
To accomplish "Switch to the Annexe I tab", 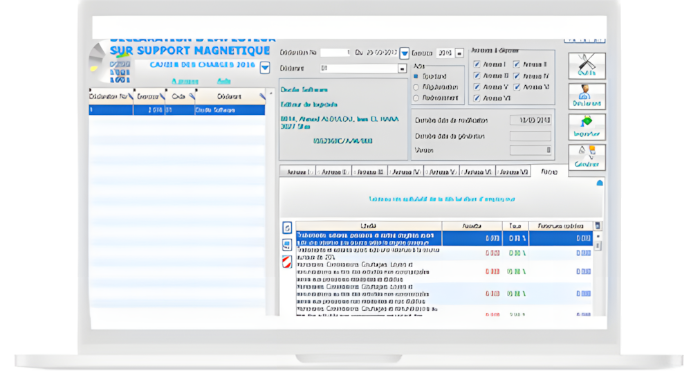I will (x=297, y=172).
